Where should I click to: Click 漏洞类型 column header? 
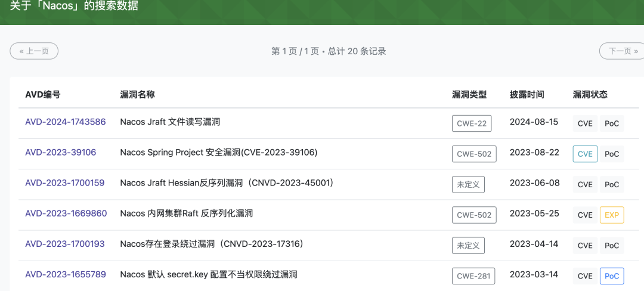(x=469, y=94)
